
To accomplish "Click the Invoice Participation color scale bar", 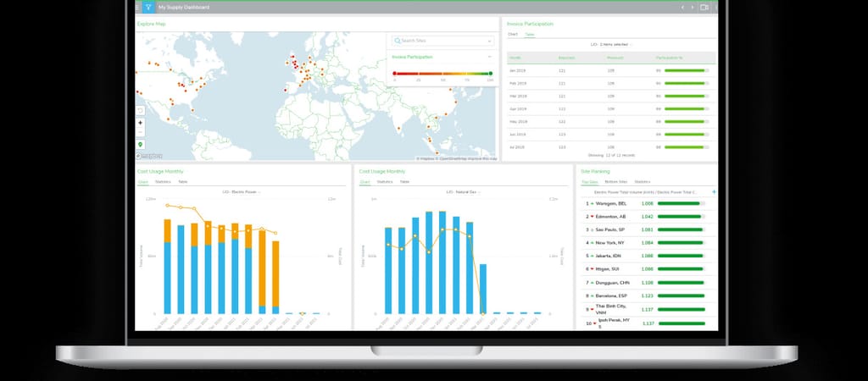I will click(x=442, y=74).
